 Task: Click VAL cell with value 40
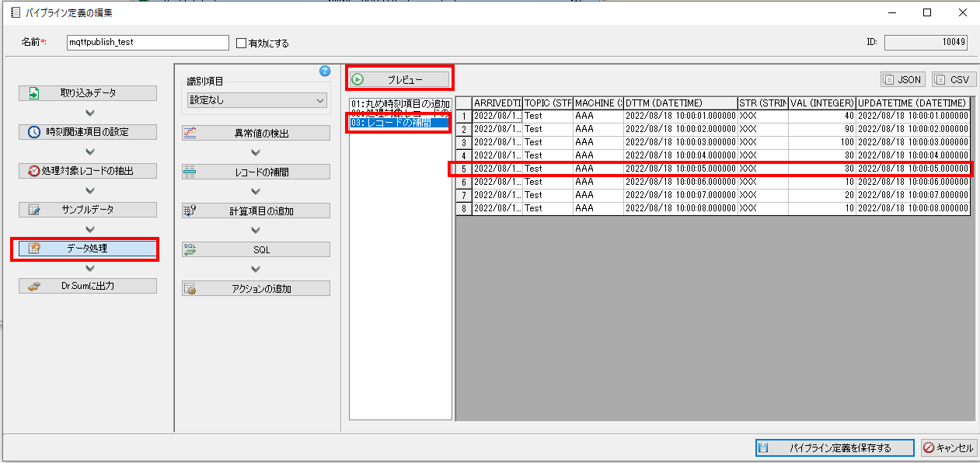pos(822,116)
